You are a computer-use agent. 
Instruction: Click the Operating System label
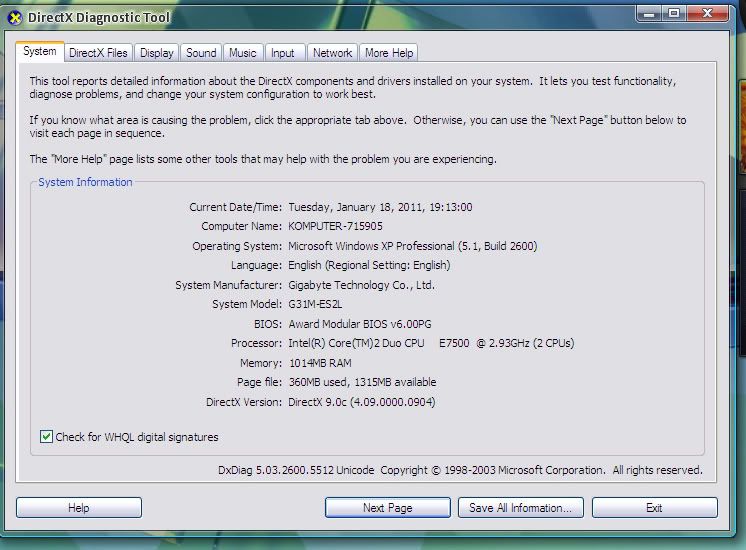click(237, 246)
